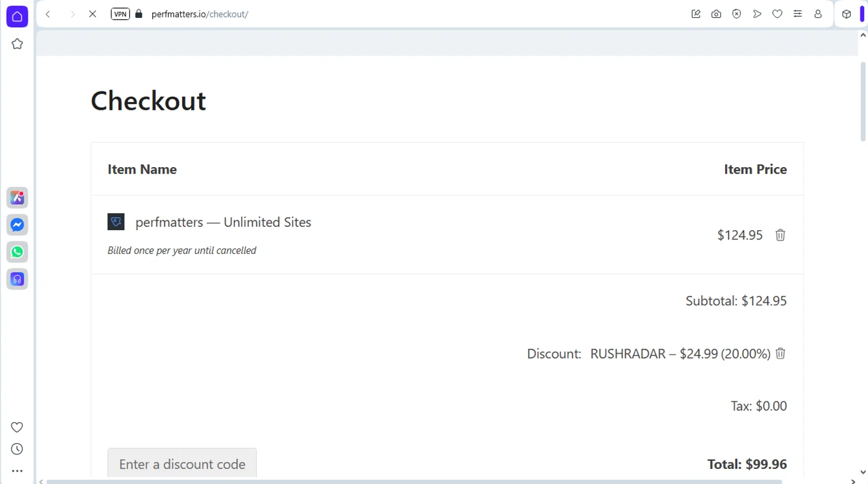Viewport: 868px width, 484px height.
Task: Click the "Billed once per year until cancelled" note
Action: tap(182, 250)
